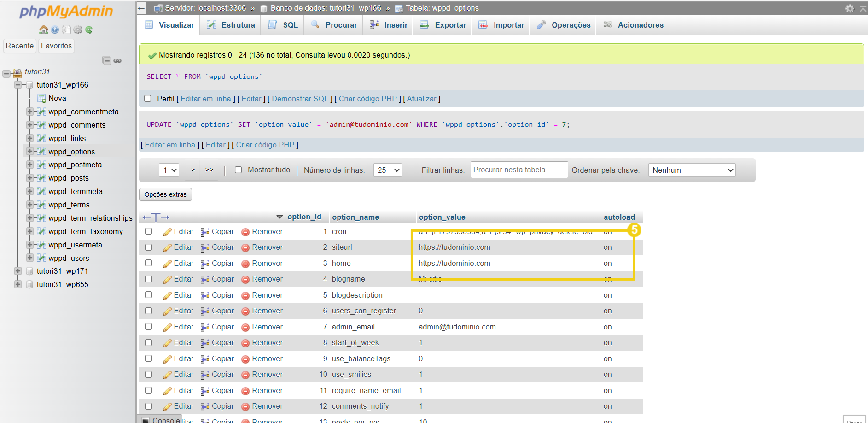Open page settings gear at top right
Image resolution: width=868 pixels, height=423 pixels.
tap(850, 8)
